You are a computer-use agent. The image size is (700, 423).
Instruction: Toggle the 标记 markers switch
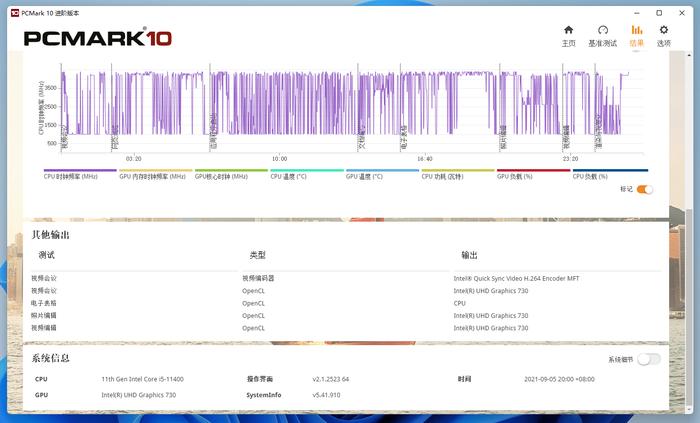pyautogui.click(x=645, y=189)
